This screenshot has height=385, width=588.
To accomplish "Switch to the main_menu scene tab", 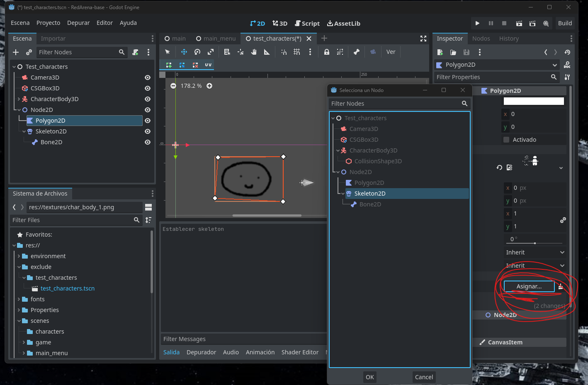I will coord(216,38).
